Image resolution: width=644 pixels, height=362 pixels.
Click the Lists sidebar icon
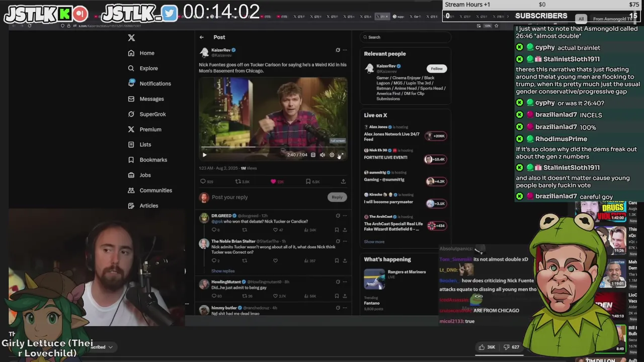131,144
